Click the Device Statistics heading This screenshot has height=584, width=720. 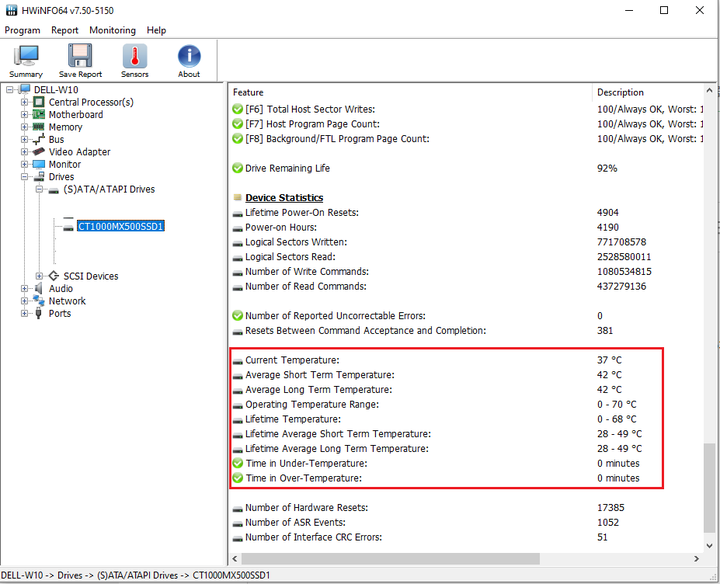[284, 197]
